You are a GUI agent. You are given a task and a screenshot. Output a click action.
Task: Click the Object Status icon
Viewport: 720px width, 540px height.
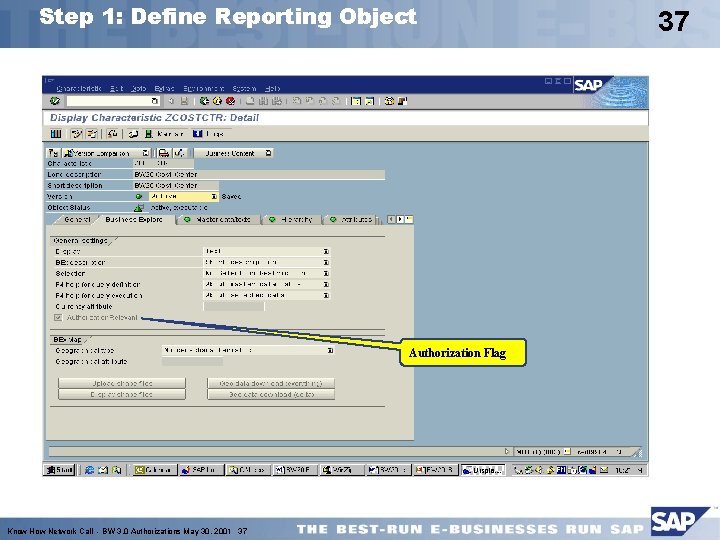tap(138, 208)
